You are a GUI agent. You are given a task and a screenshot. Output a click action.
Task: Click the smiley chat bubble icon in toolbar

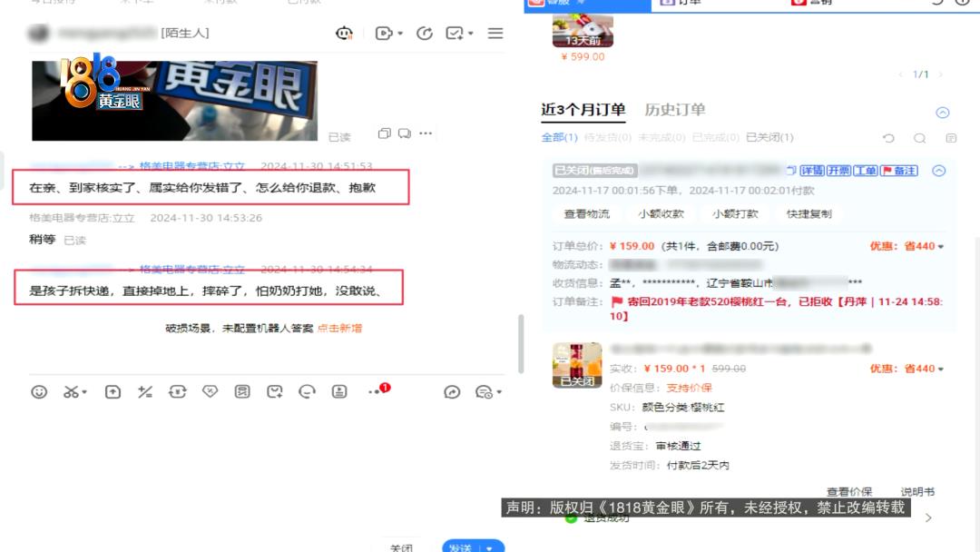pyautogui.click(x=307, y=392)
